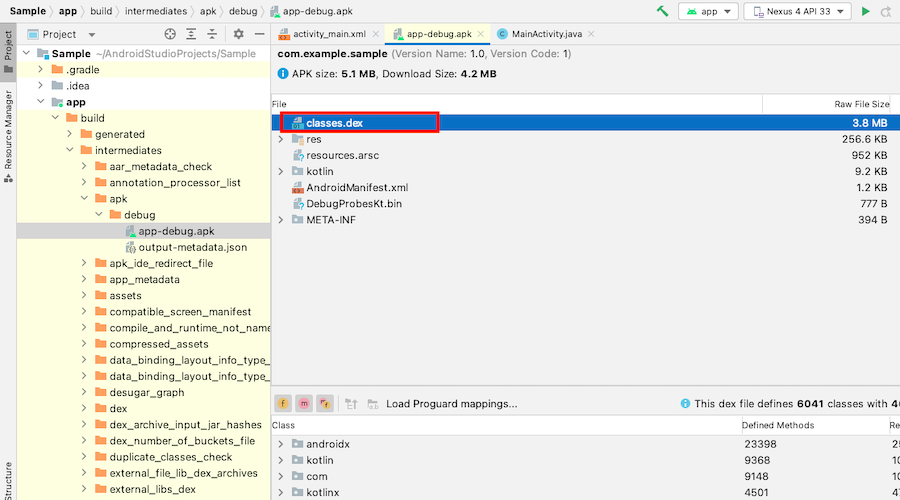Viewport: 900px width, 500px height.
Task: Toggle show fields button in dex viewer
Action: click(x=283, y=404)
